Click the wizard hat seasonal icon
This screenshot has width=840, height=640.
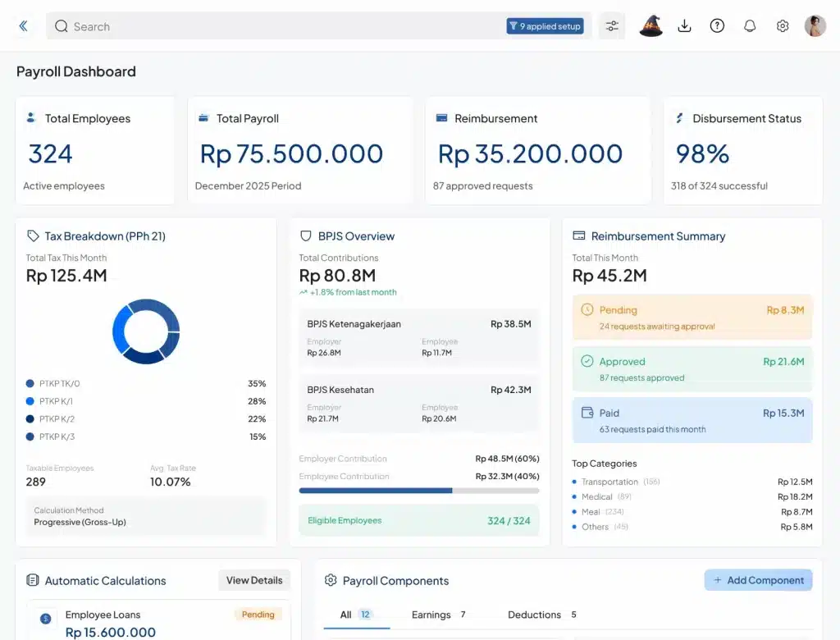point(651,25)
